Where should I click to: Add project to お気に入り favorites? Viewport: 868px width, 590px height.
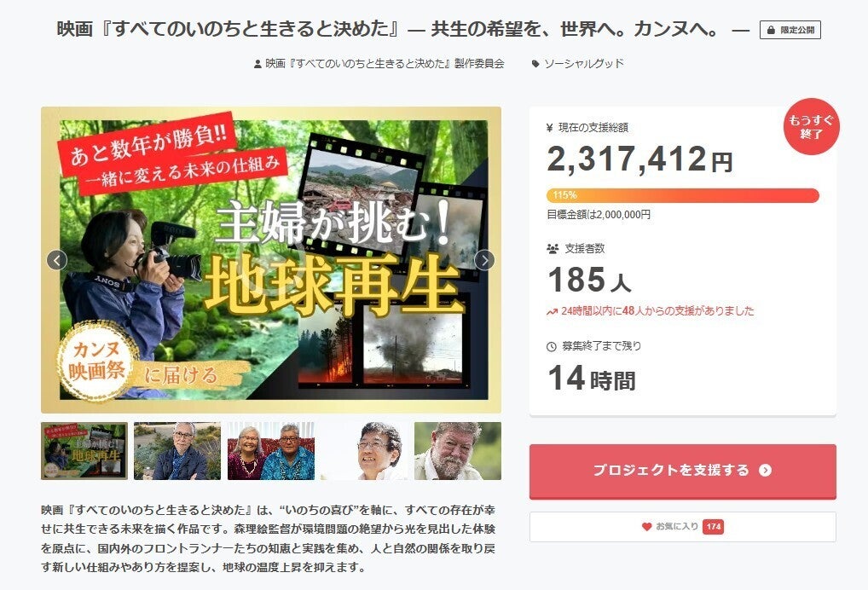[683, 526]
